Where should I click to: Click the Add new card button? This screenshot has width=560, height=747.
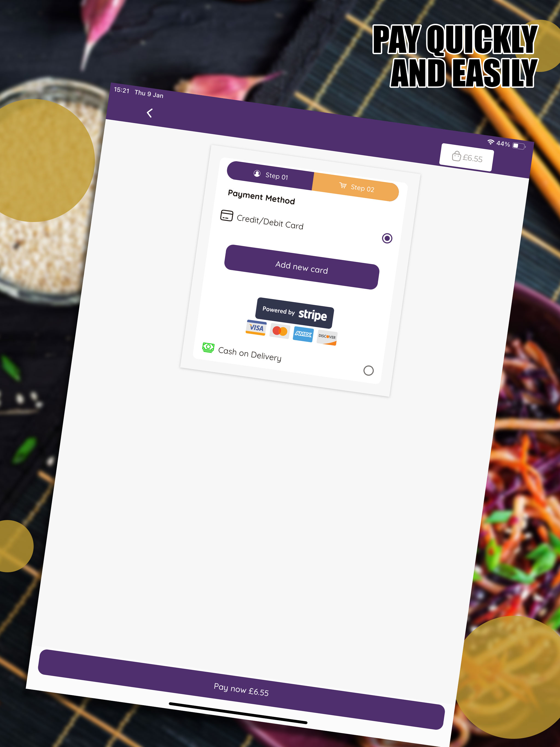click(302, 267)
